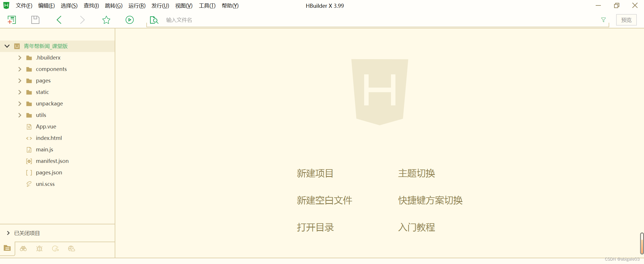Viewport: 644px width, 264px height.
Task: Click the 新建项目 link on welcome page
Action: click(x=315, y=173)
